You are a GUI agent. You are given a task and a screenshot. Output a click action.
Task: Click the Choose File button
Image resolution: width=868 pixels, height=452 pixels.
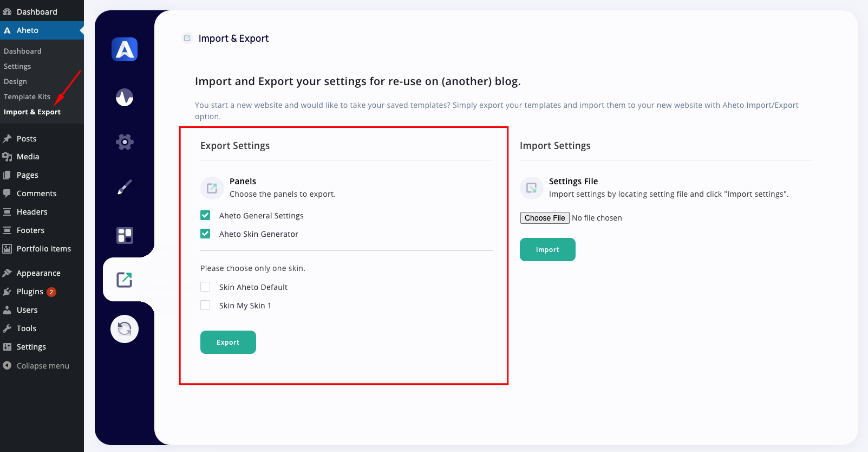click(x=545, y=218)
